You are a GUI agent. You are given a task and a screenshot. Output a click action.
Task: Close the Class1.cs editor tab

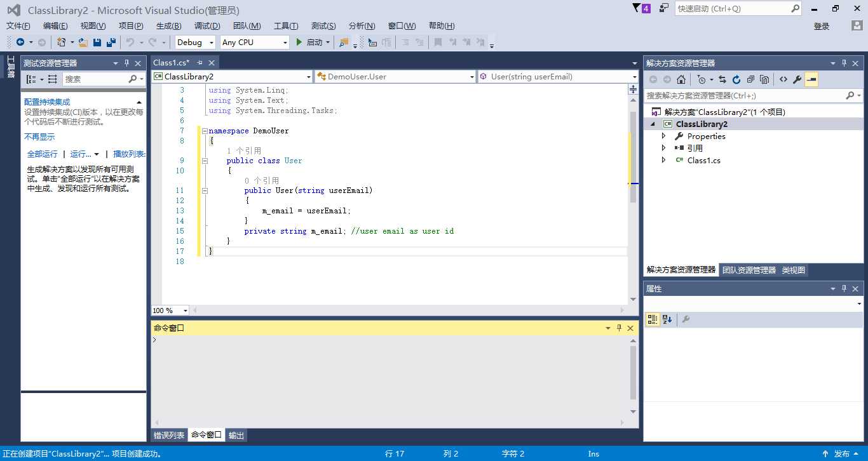212,62
